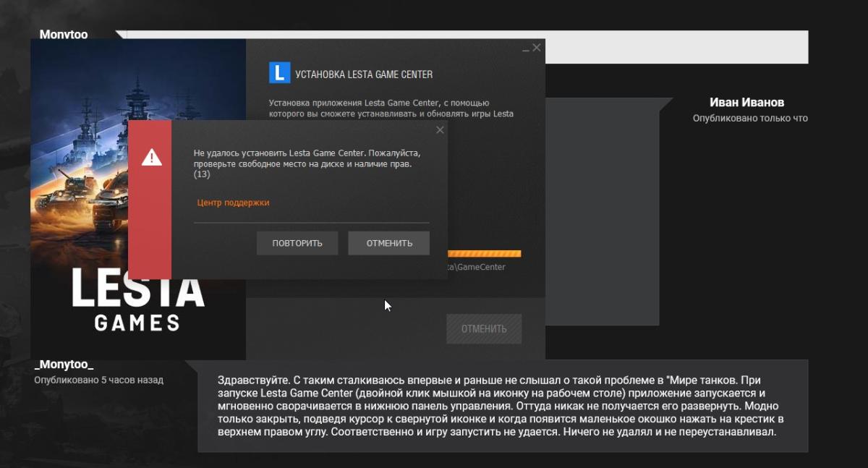Click greyed ОТМЕНИТЬ button in installer window
This screenshot has height=468, width=868.
[484, 328]
